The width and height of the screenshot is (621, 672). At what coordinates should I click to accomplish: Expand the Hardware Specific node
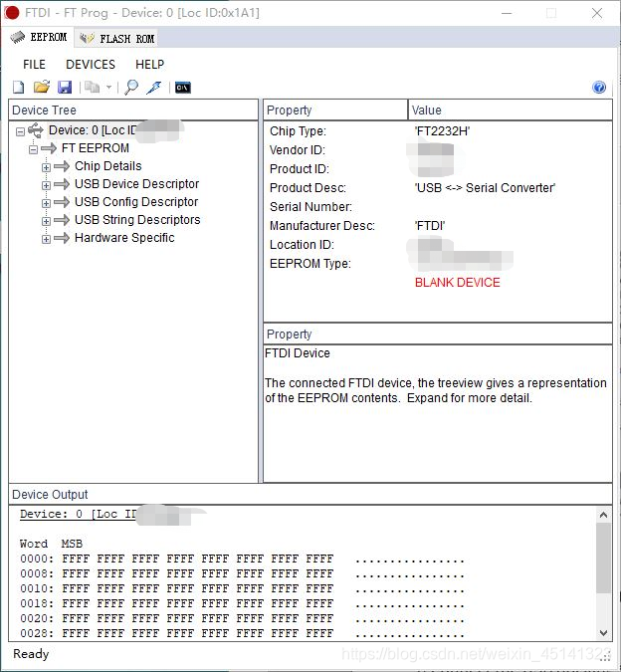click(46, 239)
